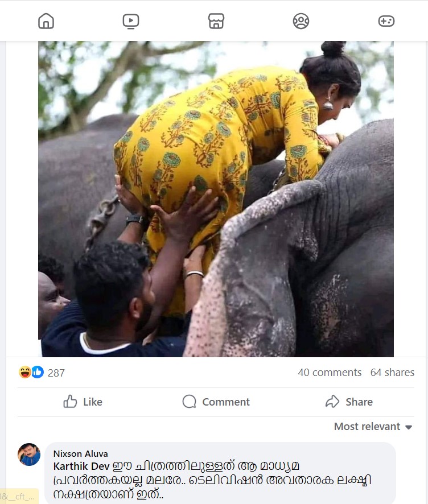Viewport: 428px width, 504px height.
Task: Open the Marketplace storefront icon
Action: (216, 20)
